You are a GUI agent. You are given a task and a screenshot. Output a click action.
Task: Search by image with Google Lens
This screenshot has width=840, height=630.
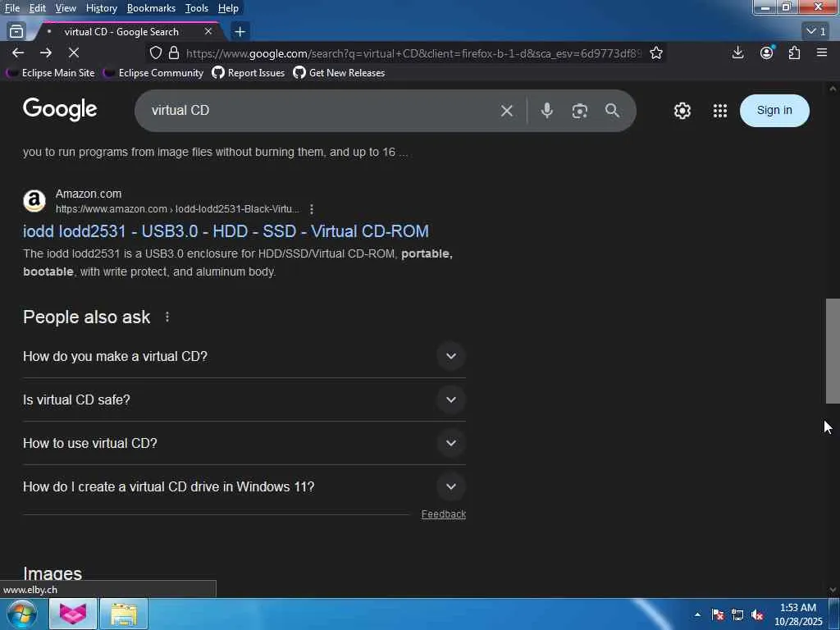click(580, 111)
